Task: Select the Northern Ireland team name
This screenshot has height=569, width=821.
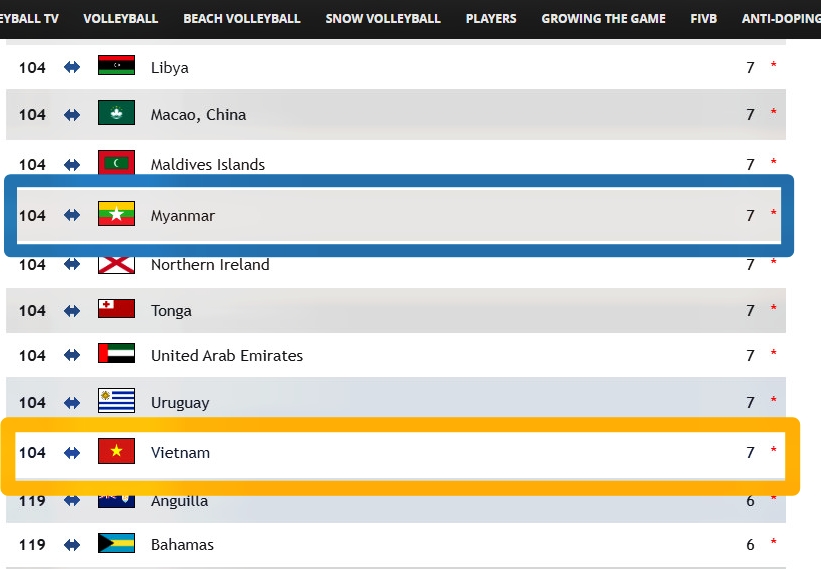Action: click(210, 264)
